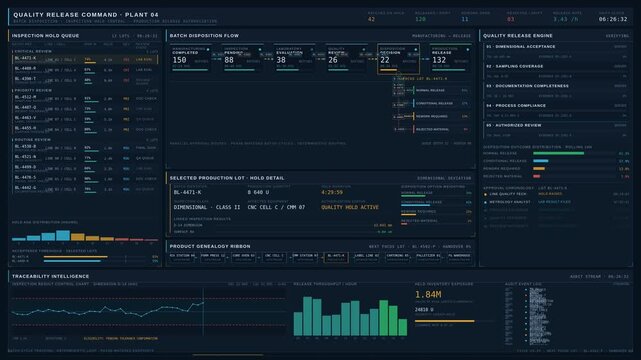This screenshot has width=641, height=360.
Task: Select lot BL-4455-H row
Action: pos(85,130)
